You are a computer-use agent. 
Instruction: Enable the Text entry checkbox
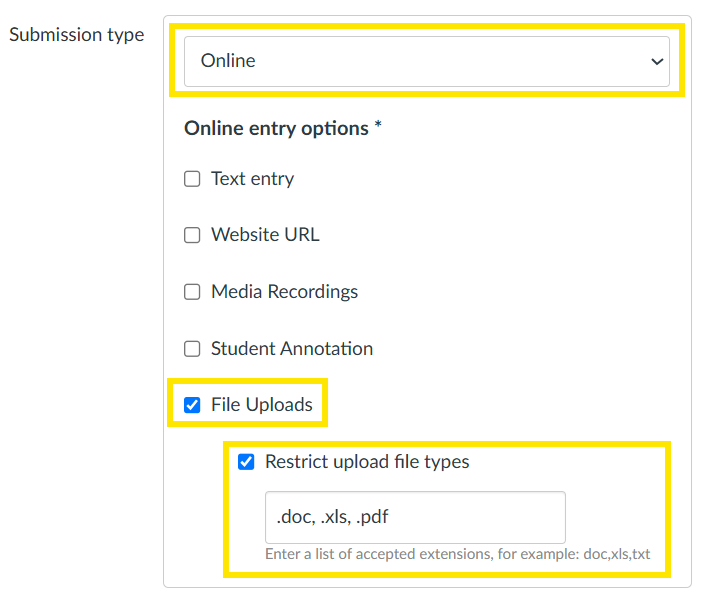(x=192, y=179)
